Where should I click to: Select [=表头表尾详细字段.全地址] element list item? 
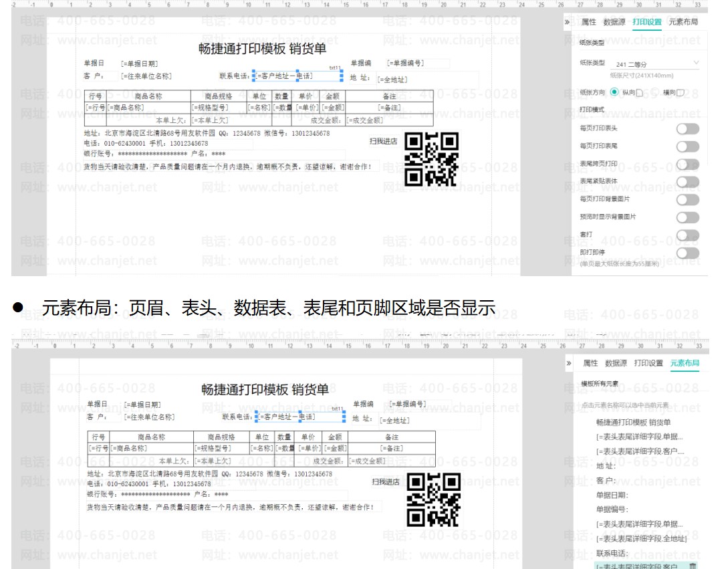pyautogui.click(x=641, y=539)
